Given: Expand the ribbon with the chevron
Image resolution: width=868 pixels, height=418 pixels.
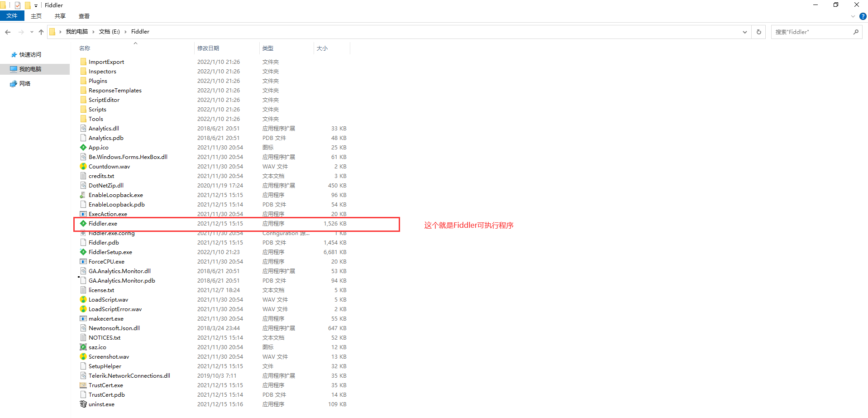Looking at the screenshot, I should pyautogui.click(x=853, y=16).
